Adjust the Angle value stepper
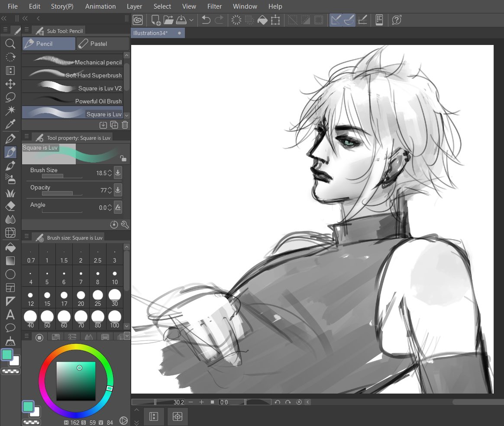Image resolution: width=504 pixels, height=426 pixels. tap(110, 208)
